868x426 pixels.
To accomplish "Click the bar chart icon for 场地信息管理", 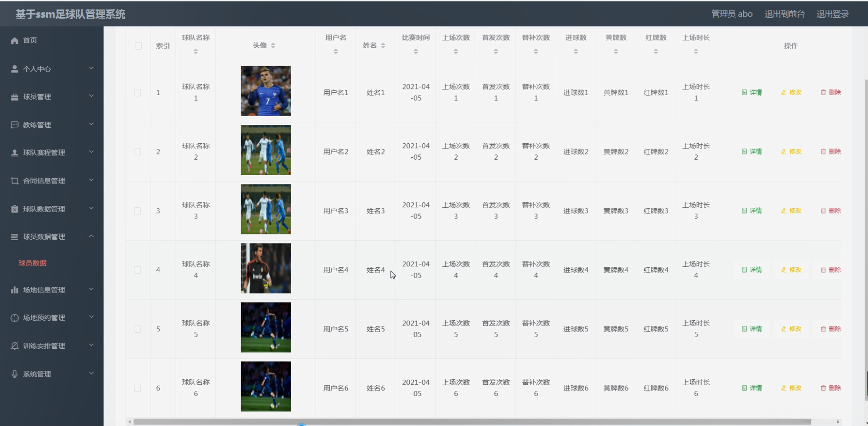I will coord(15,290).
